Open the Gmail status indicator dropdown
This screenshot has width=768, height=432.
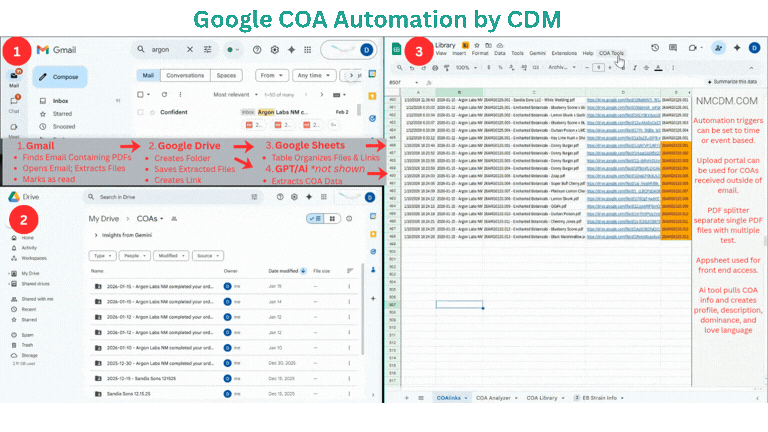[233, 49]
